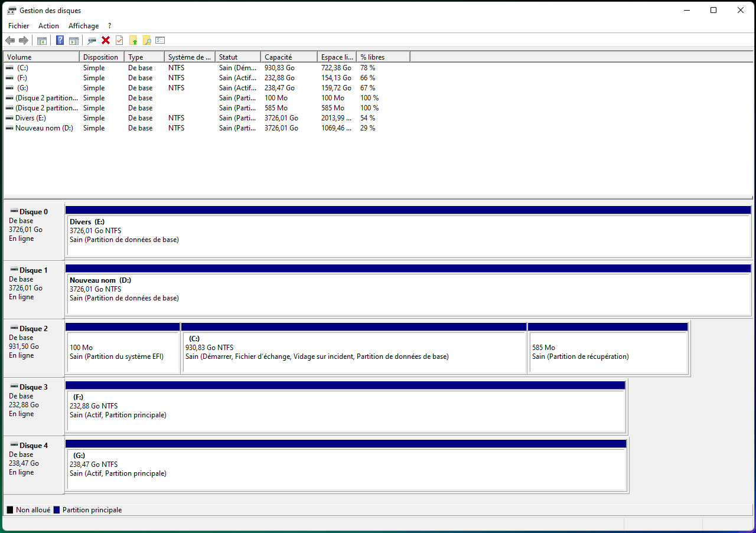The height and width of the screenshot is (533, 756).
Task: Click the 78 % free cell
Action: (x=368, y=68)
